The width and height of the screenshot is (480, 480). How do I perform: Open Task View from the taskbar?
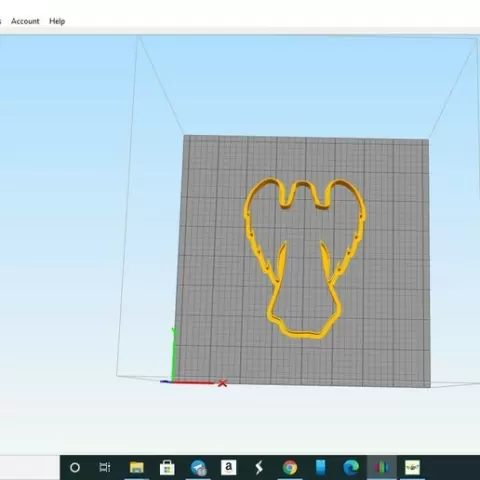(x=105, y=467)
